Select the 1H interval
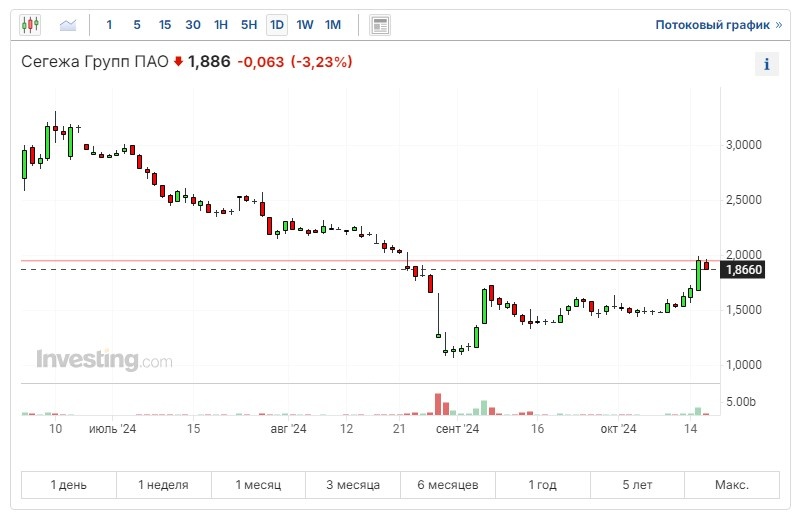This screenshot has height=520, width=801. [x=221, y=25]
